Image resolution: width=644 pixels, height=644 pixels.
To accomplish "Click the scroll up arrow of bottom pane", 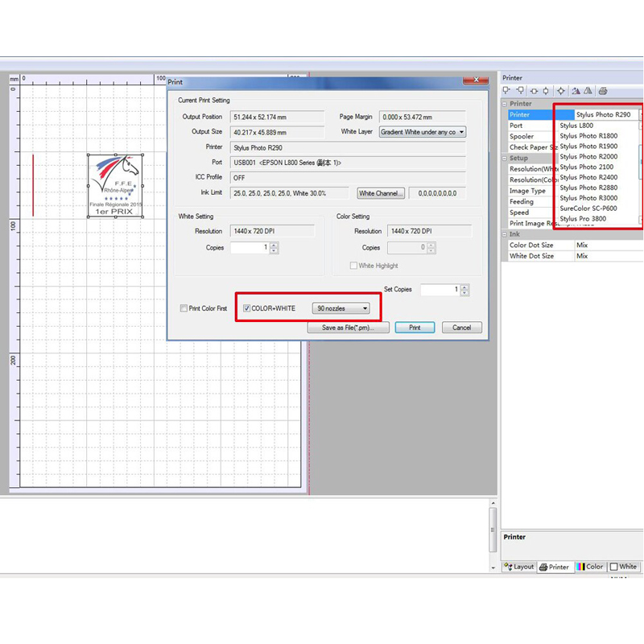I will pyautogui.click(x=493, y=503).
